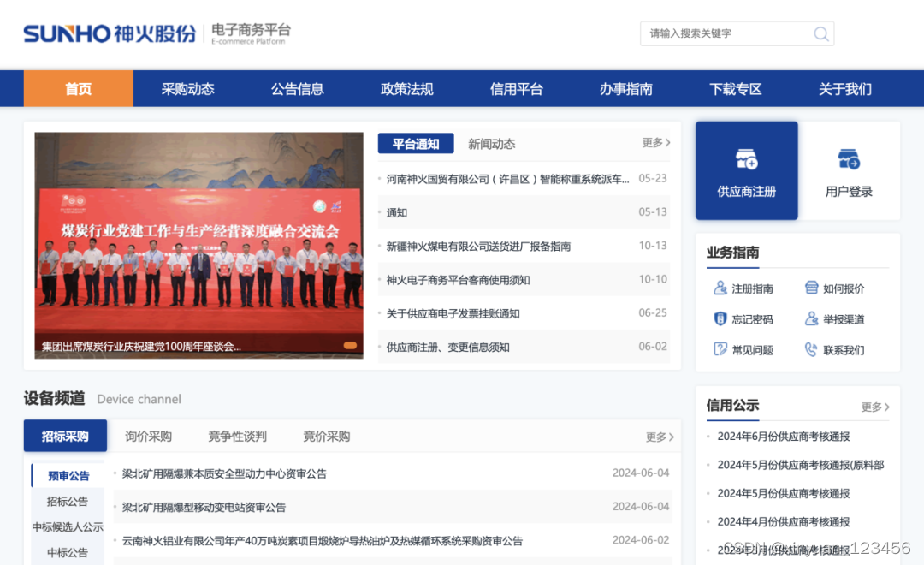Image resolution: width=924 pixels, height=565 pixels.
Task: Switch to the 询价采购 tab
Action: (x=149, y=436)
